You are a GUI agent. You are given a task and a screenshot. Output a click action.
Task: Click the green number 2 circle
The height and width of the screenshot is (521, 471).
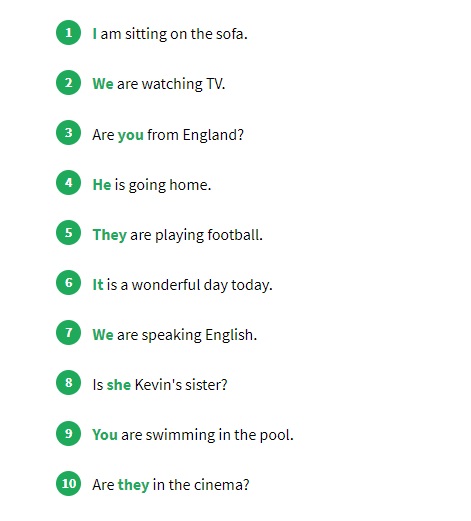pos(68,82)
